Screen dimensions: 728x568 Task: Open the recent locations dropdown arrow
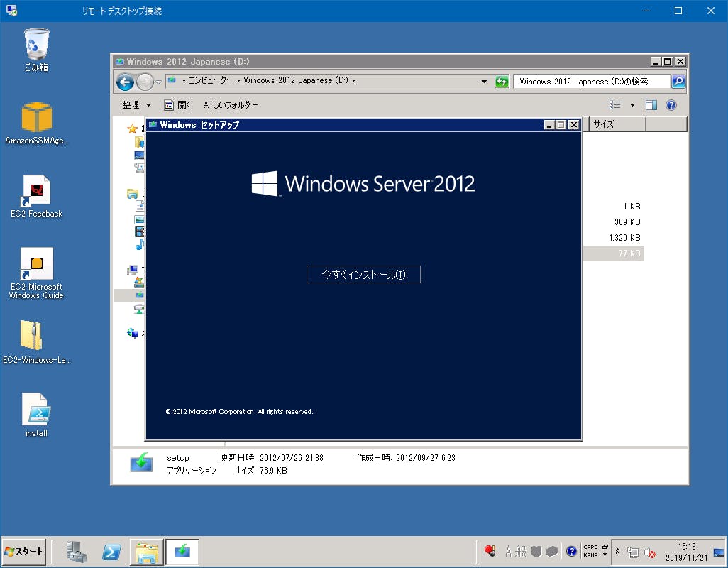coord(158,82)
